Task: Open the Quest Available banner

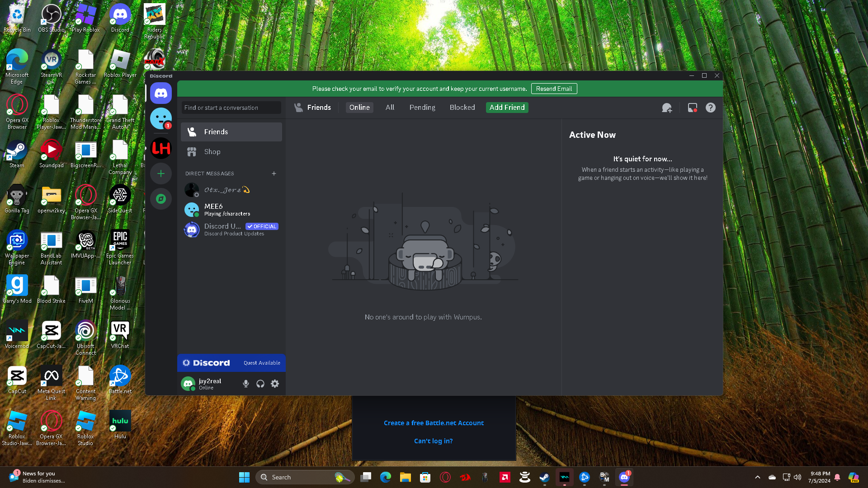Action: 231,363
